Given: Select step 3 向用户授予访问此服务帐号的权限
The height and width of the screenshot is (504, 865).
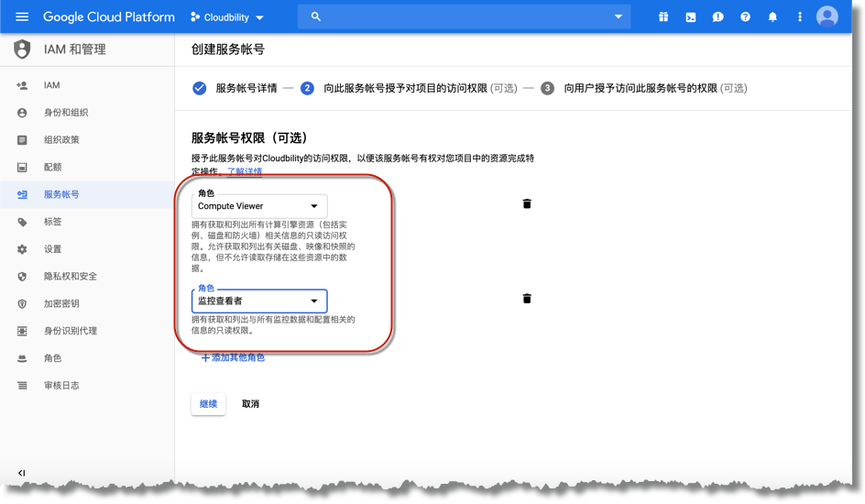Looking at the screenshot, I should [x=644, y=88].
